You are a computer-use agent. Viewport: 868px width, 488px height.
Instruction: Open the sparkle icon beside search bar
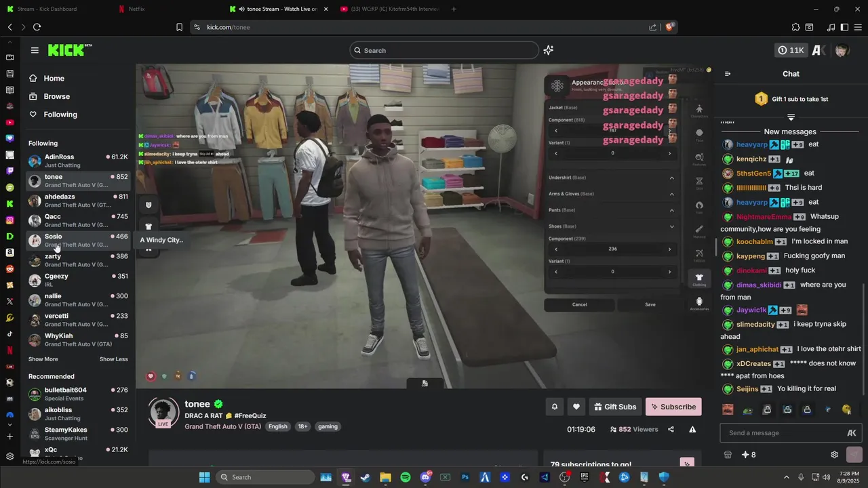(x=548, y=50)
